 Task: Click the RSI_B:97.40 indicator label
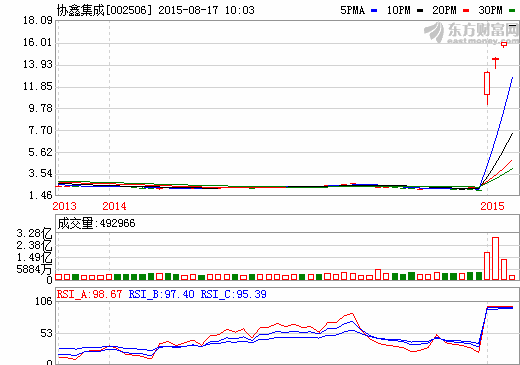pyautogui.click(x=161, y=294)
